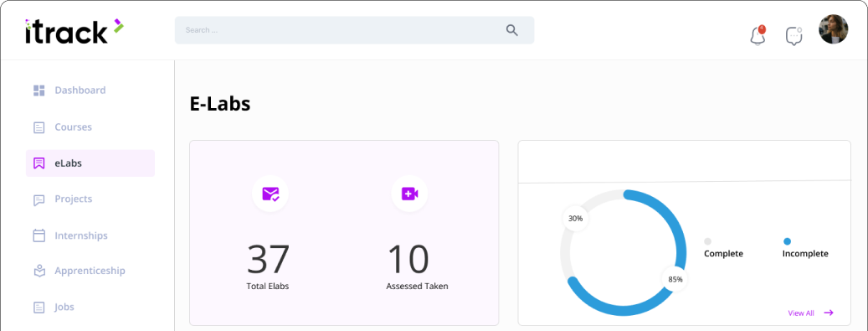Viewport: 868px width, 331px height.
Task: Click the search magnifier icon
Action: [512, 30]
